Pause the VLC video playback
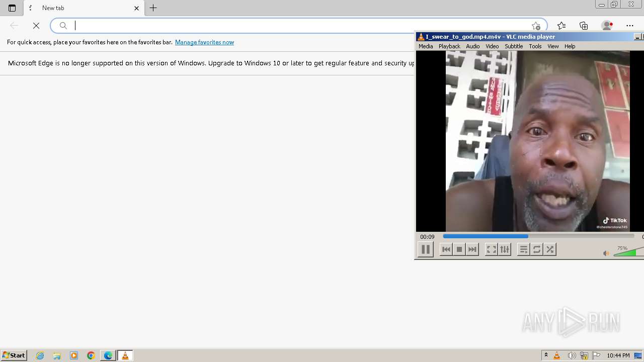Image resolution: width=644 pixels, height=362 pixels. click(425, 249)
